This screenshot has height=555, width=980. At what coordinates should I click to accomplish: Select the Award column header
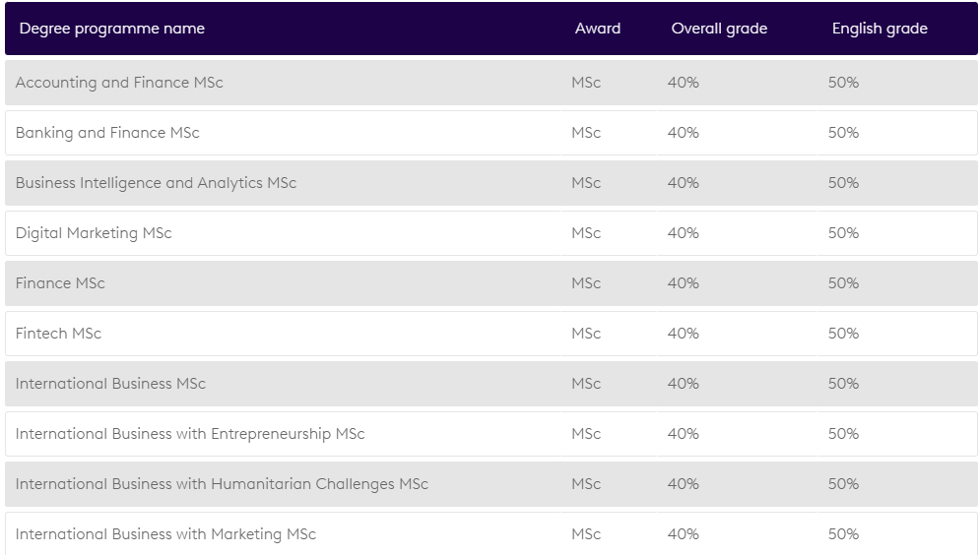click(x=598, y=29)
